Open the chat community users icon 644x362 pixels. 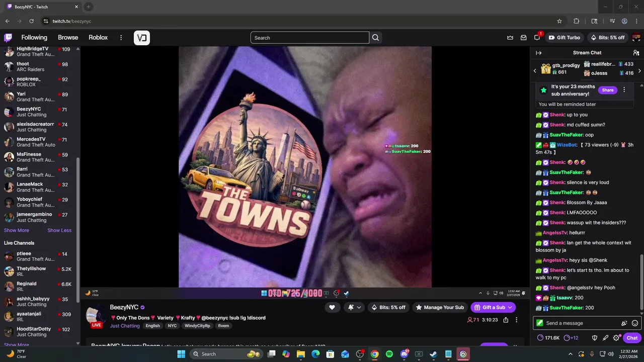[636, 53]
